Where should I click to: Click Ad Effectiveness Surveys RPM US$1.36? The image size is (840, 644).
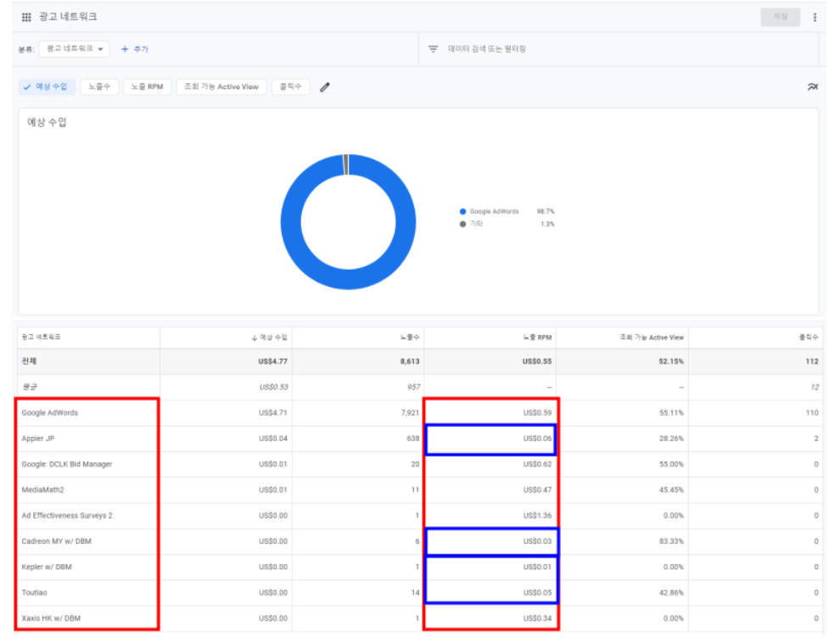(537, 515)
